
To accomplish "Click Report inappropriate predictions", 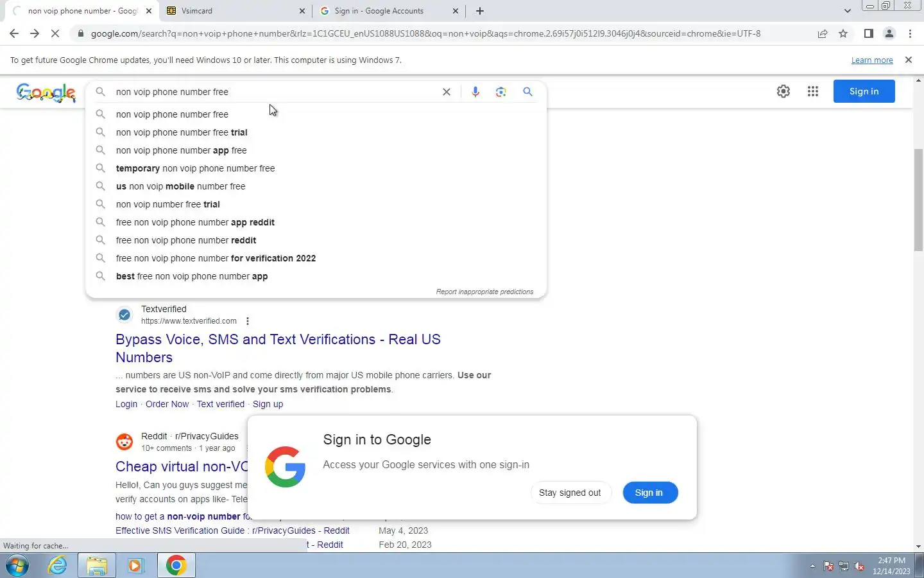I will pyautogui.click(x=484, y=292).
